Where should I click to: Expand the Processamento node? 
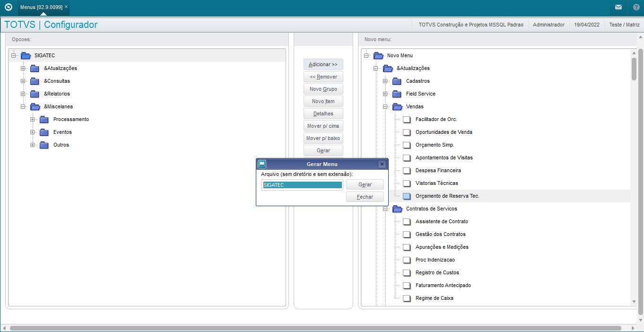pos(33,119)
